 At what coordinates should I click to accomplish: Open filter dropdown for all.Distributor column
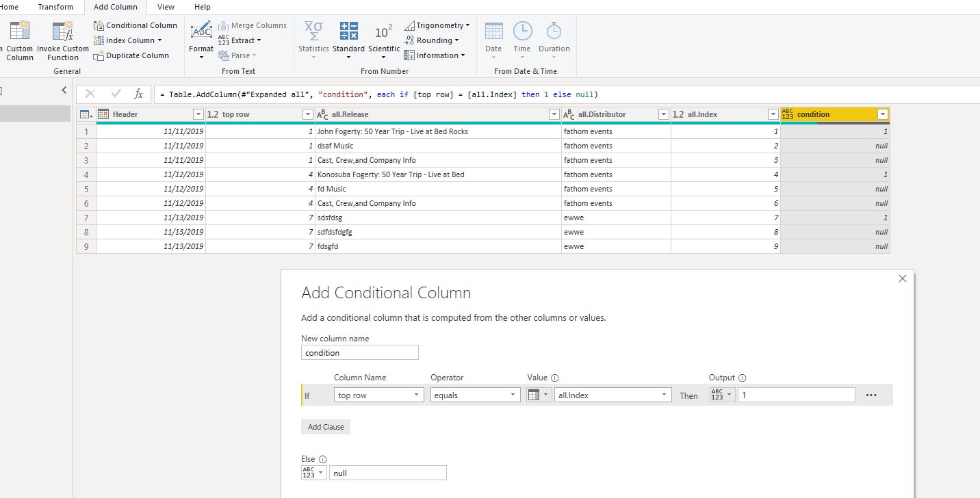click(x=663, y=114)
